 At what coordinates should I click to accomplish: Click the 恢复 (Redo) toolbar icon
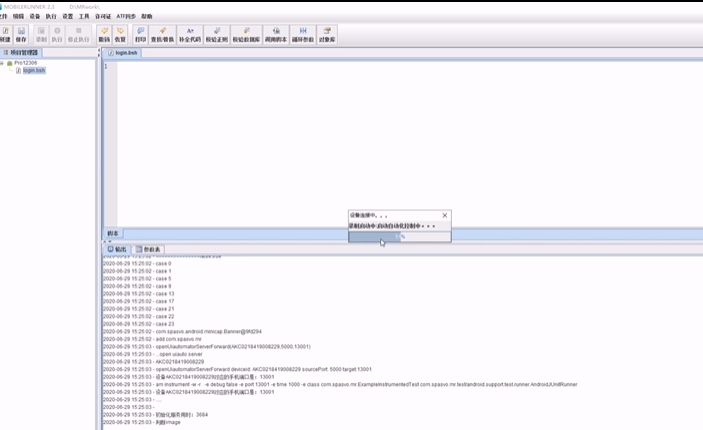point(120,34)
